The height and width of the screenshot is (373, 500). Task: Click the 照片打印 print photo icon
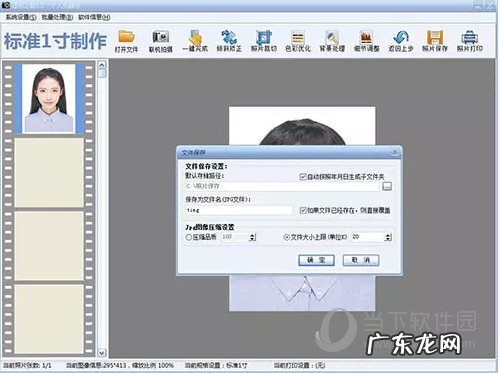click(470, 41)
